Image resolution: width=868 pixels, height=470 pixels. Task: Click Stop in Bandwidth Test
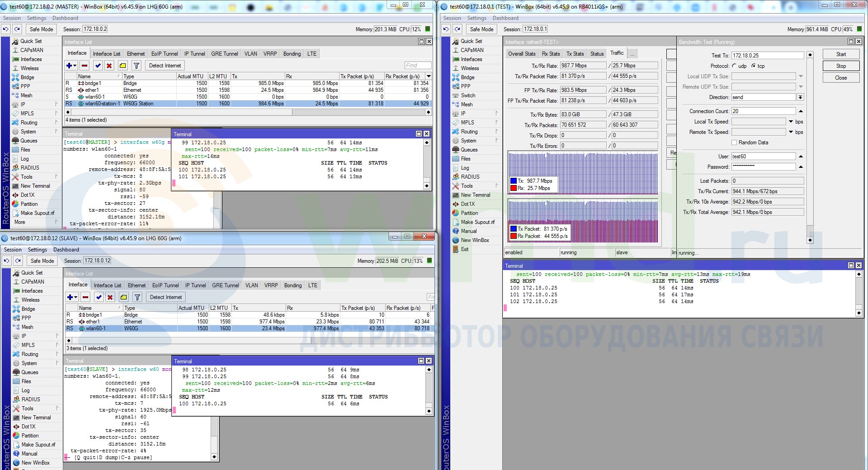pyautogui.click(x=841, y=66)
